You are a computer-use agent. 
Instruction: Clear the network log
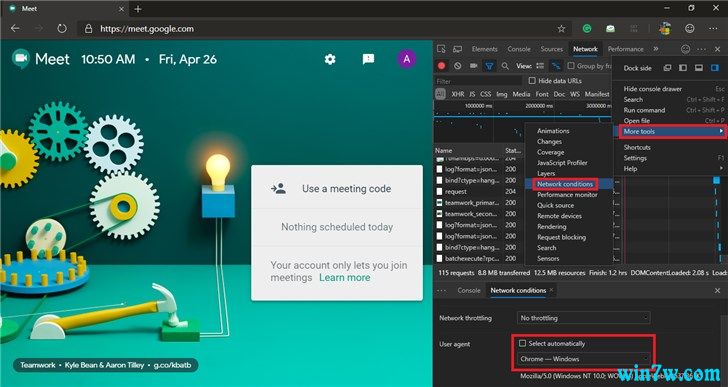(457, 66)
